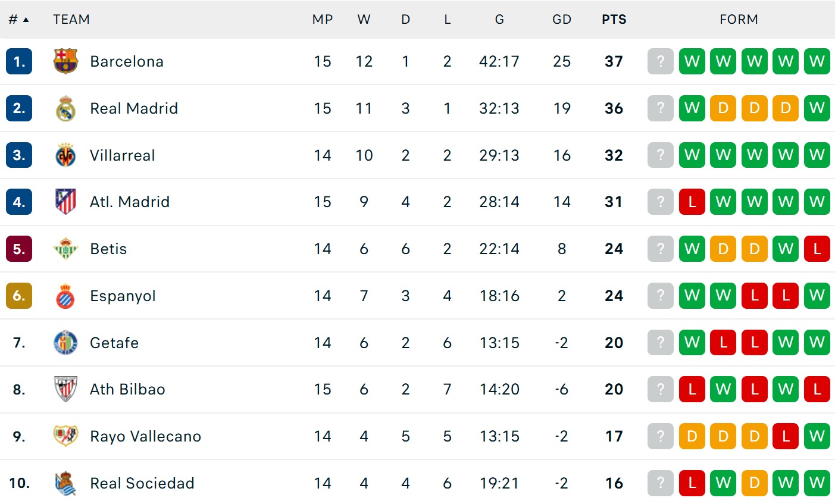
Task: Click the FORM column header
Action: 739,20
